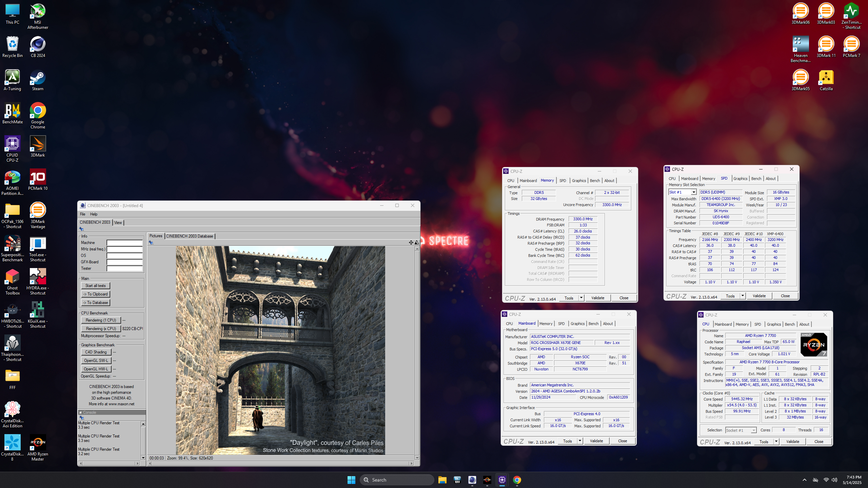Switch to Cinebench View tab
Screen dimensions: 868x488
coord(118,223)
